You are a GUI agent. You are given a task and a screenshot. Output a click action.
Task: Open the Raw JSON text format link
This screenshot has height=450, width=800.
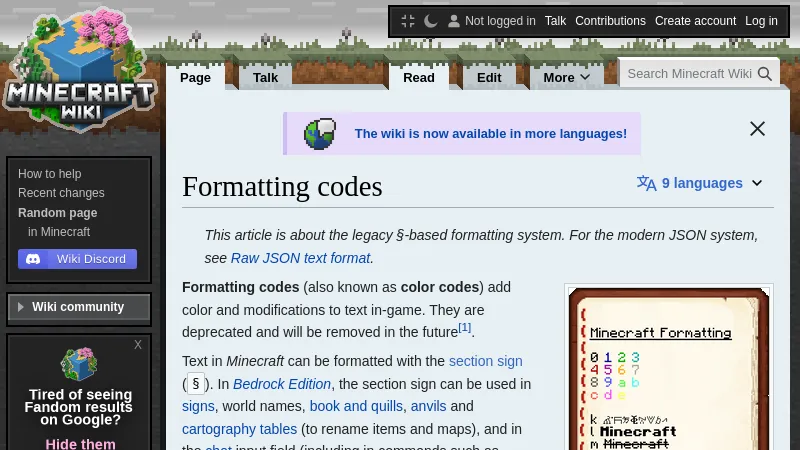[x=300, y=258]
